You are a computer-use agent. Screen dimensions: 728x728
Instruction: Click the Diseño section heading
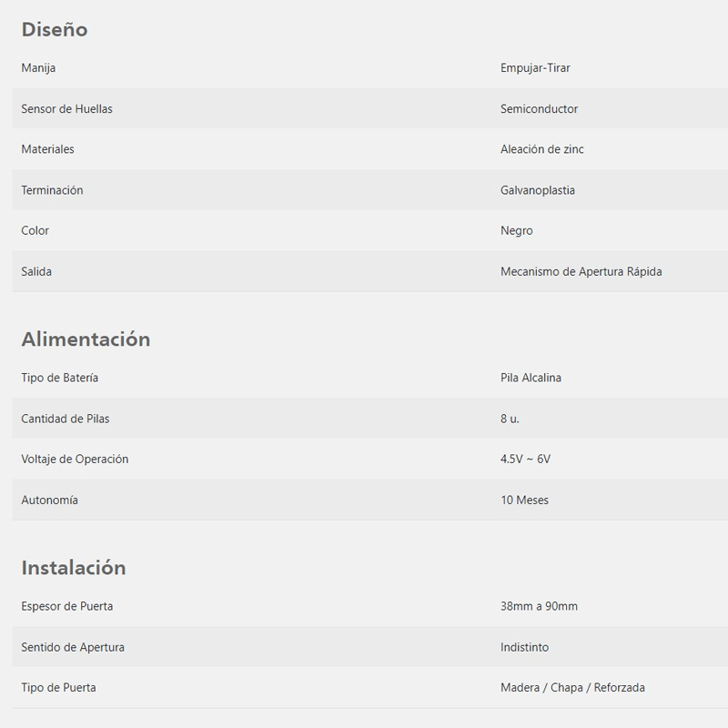[55, 30]
